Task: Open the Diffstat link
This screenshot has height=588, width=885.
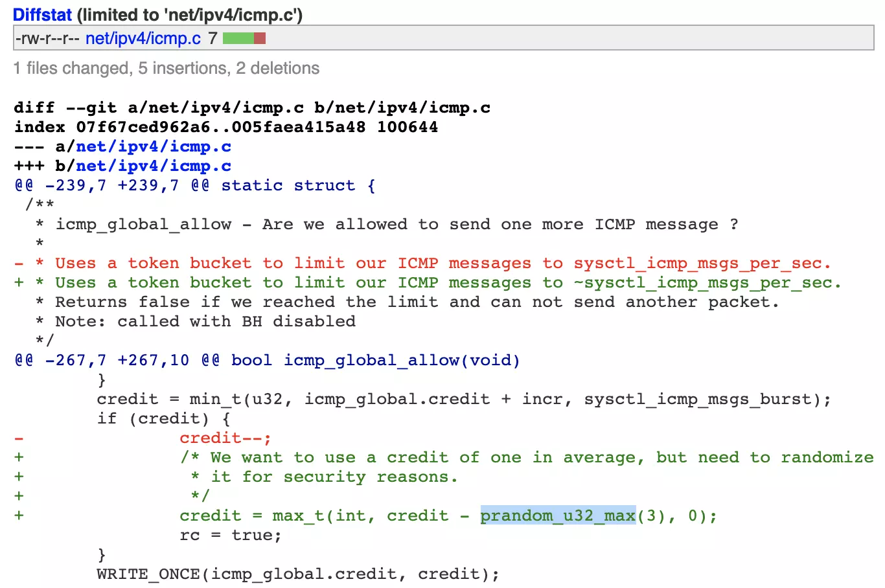Action: point(42,14)
